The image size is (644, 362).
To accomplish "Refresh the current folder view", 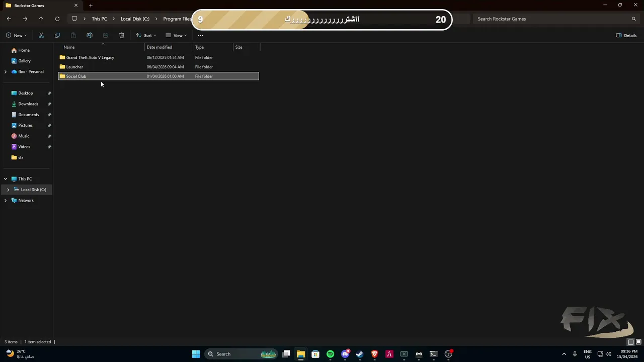I will (x=57, y=19).
